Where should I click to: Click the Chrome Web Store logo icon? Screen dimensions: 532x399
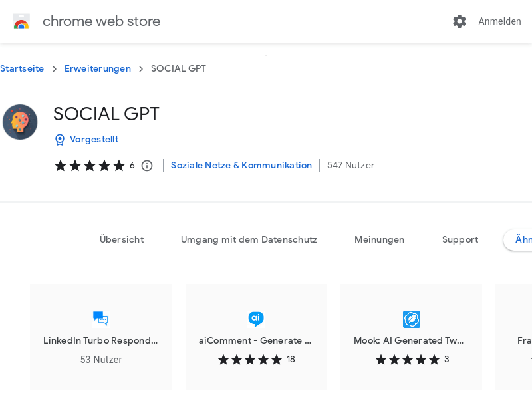pos(21,21)
